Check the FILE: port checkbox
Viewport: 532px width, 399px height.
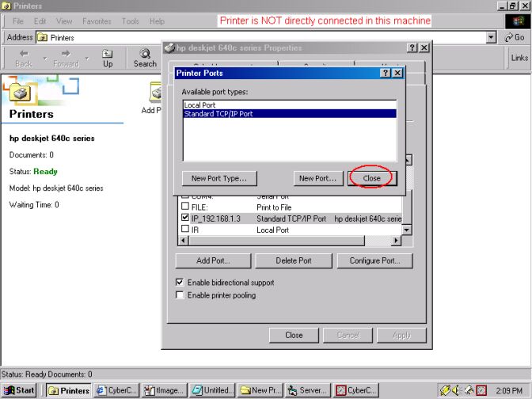pyautogui.click(x=185, y=207)
